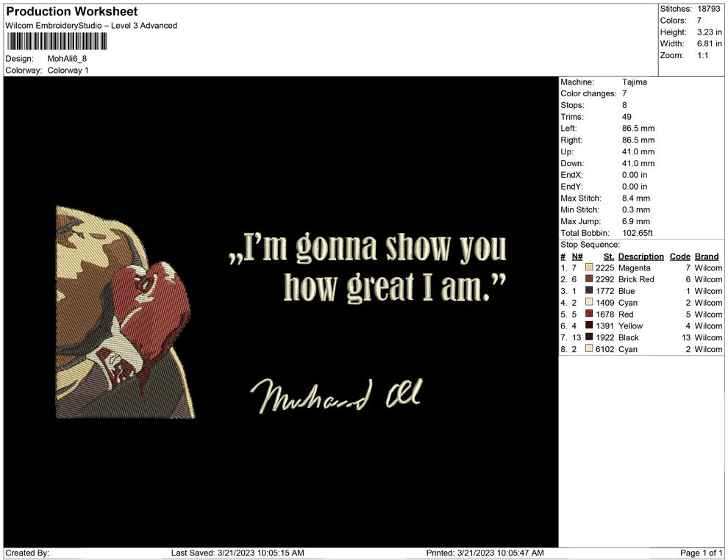Select the Blue 1772 color swatch

pos(589,290)
